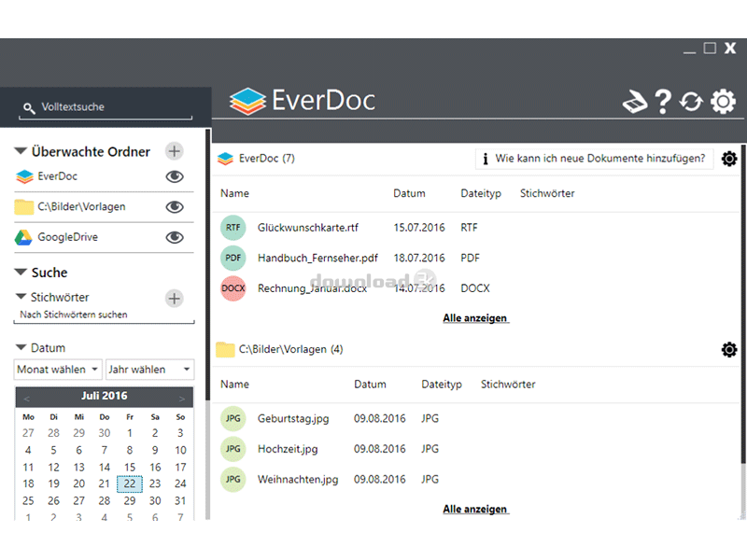This screenshot has width=747, height=560.
Task: Add a keyword with Stichwörter plus icon
Action: click(x=174, y=298)
